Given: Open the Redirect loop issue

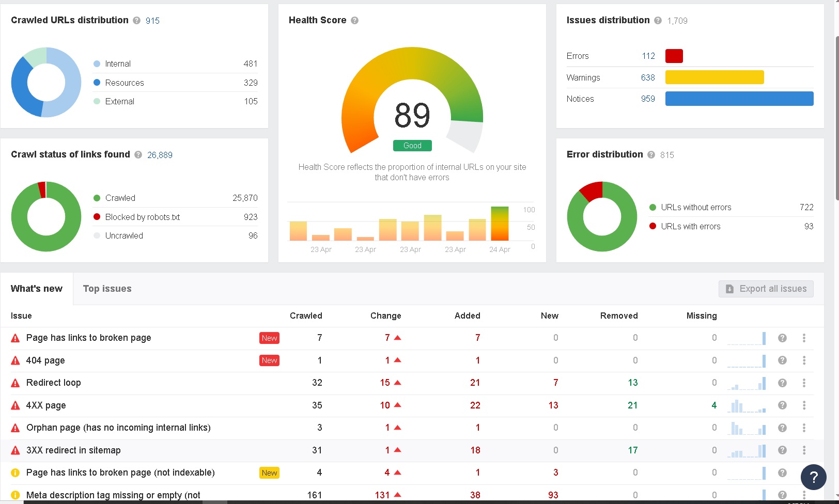Looking at the screenshot, I should tap(54, 383).
